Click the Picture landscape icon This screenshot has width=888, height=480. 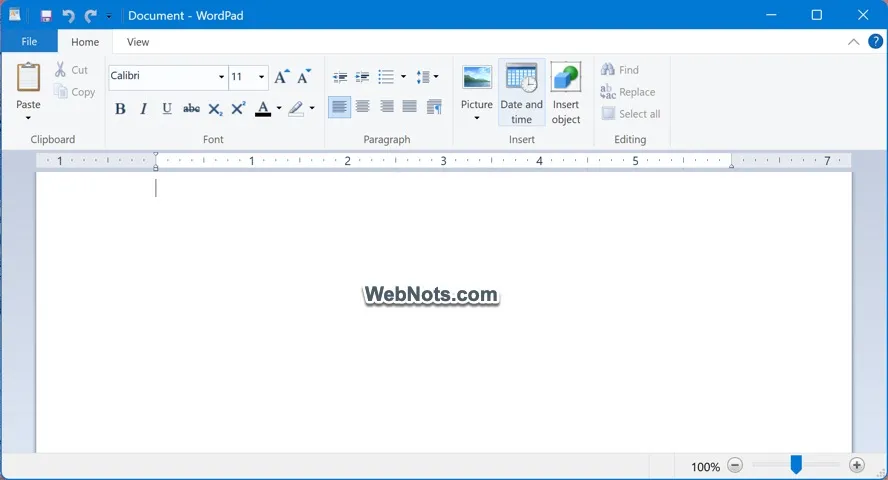tap(477, 78)
